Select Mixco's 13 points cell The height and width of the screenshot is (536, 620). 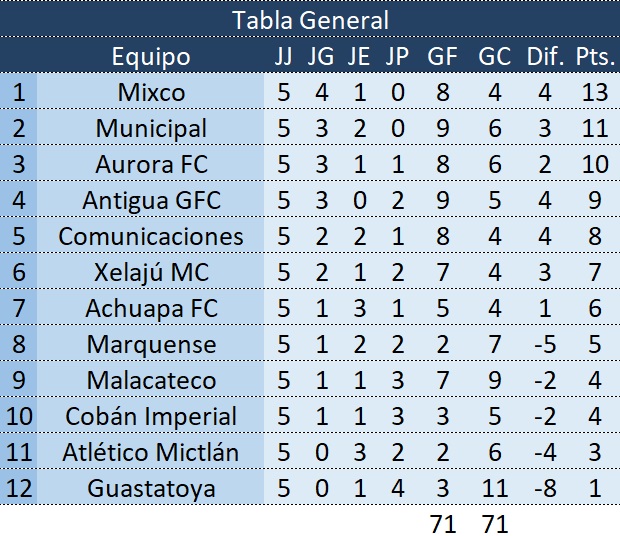pos(596,92)
